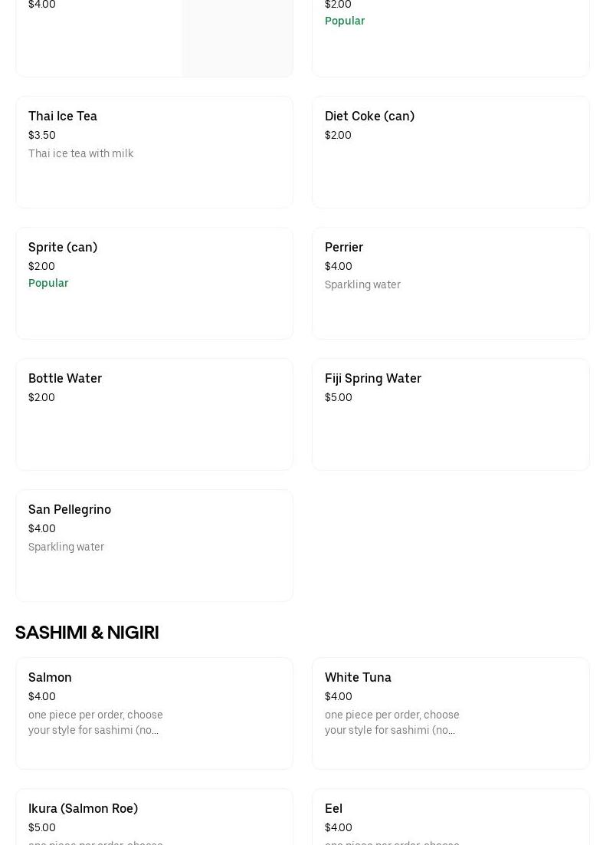Click Perrier's "Sparkling water" description
The width and height of the screenshot is (616, 845).
click(x=362, y=284)
